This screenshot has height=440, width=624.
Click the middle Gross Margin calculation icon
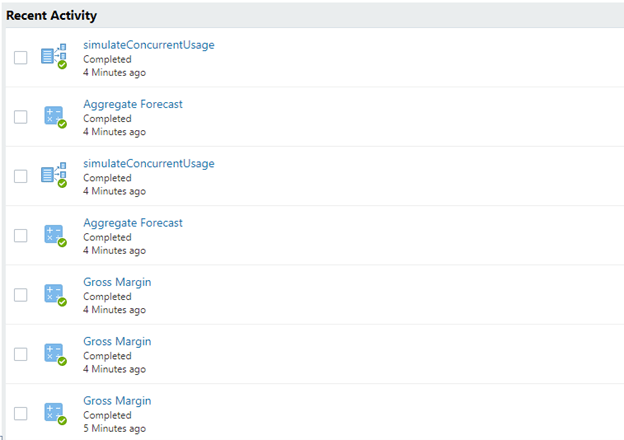(x=53, y=353)
